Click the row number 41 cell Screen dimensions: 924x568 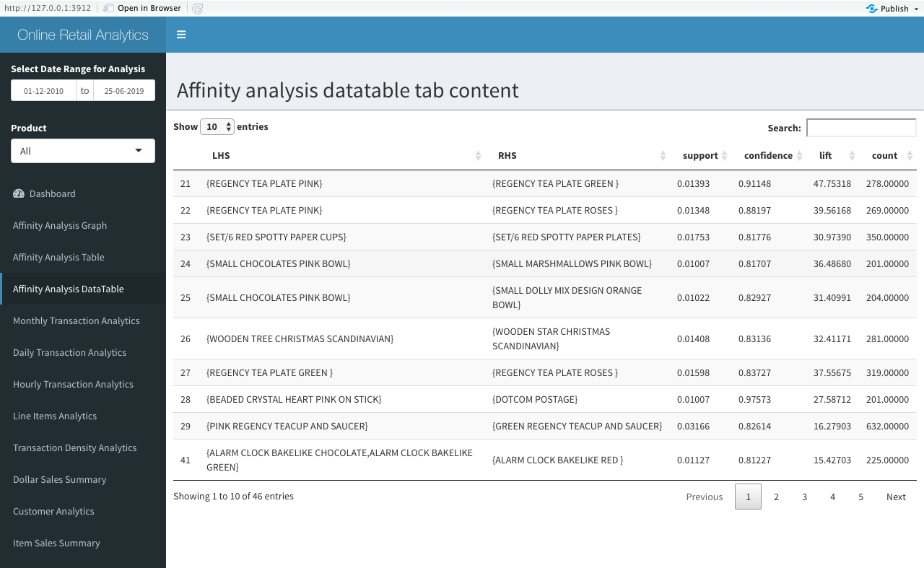click(186, 460)
